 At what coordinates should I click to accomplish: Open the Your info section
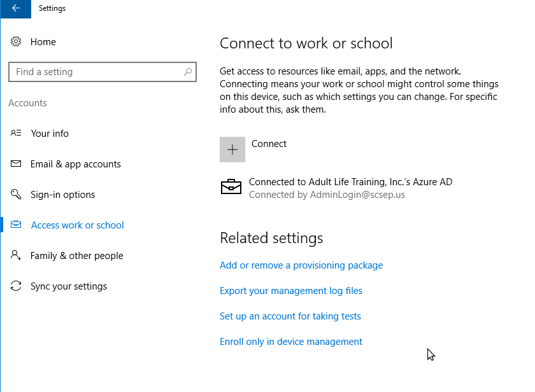pos(50,133)
